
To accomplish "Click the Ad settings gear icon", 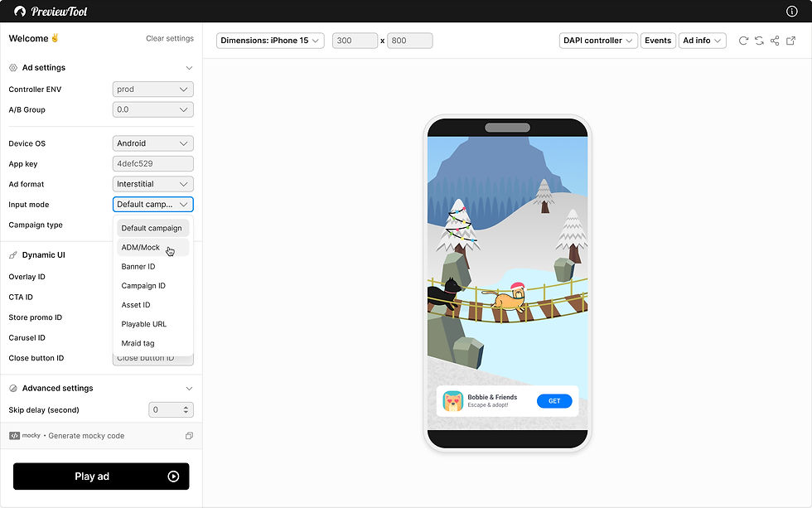I will (x=13, y=67).
